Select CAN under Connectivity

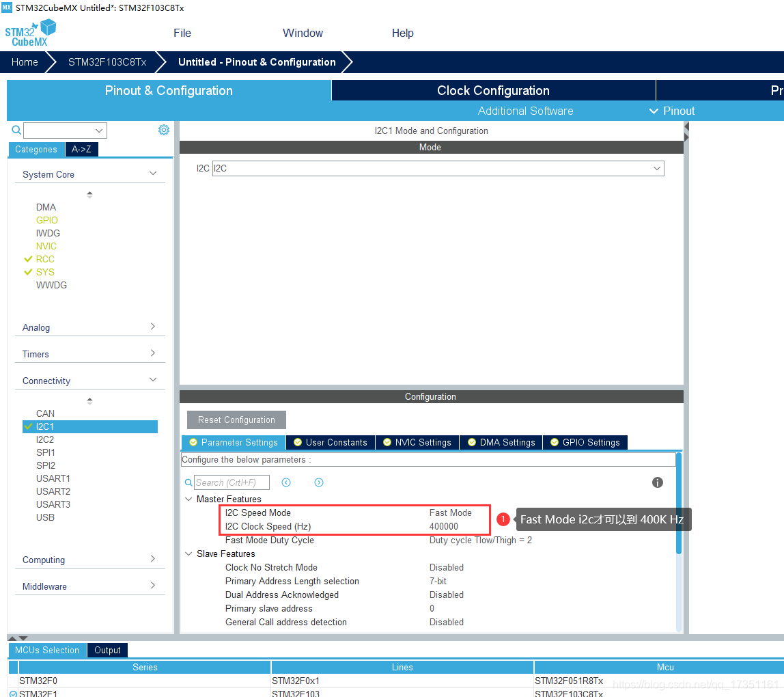pos(45,414)
